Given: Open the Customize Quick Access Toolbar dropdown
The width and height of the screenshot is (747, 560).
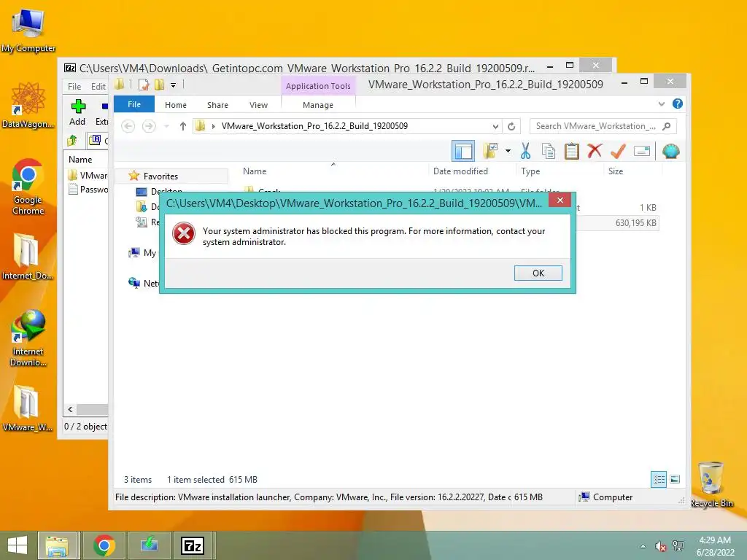Looking at the screenshot, I should [173, 85].
